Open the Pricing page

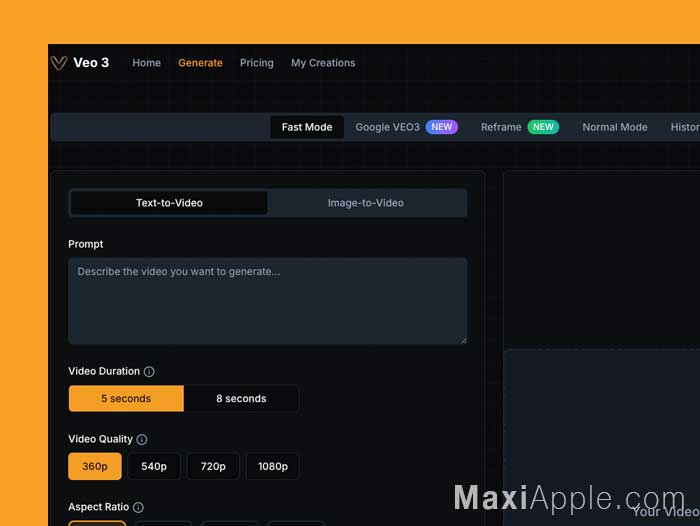pos(257,63)
